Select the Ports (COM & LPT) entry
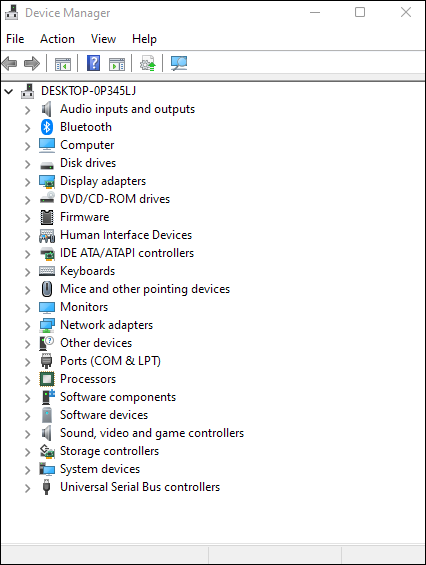 click(x=110, y=361)
